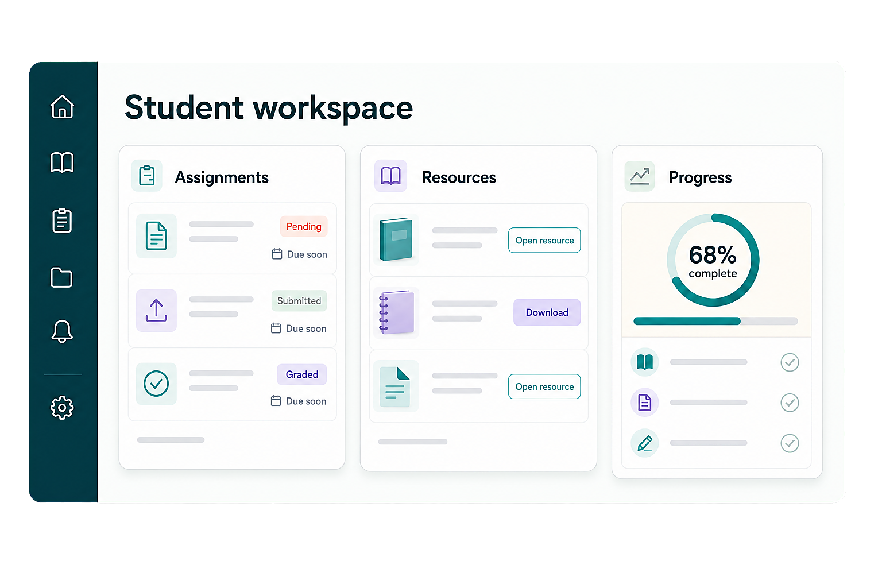Click the Download button for the notebook
The width and height of the screenshot is (882, 588).
(x=547, y=312)
